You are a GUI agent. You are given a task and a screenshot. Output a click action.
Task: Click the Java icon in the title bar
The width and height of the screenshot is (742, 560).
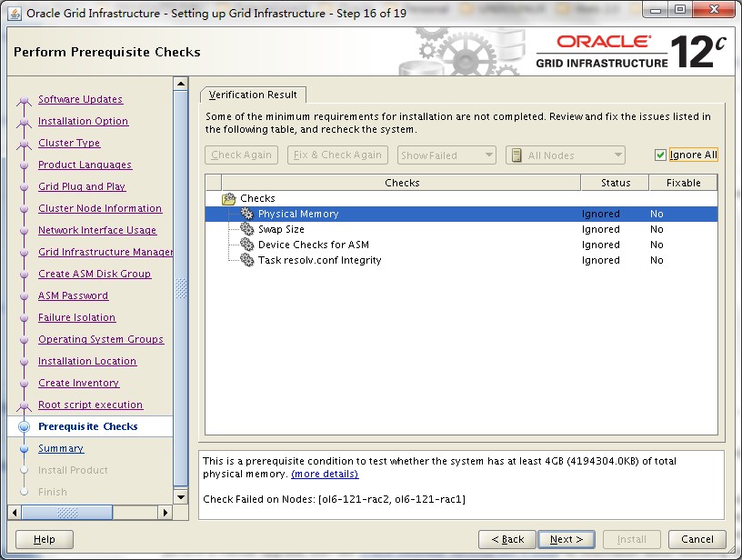coord(15,14)
